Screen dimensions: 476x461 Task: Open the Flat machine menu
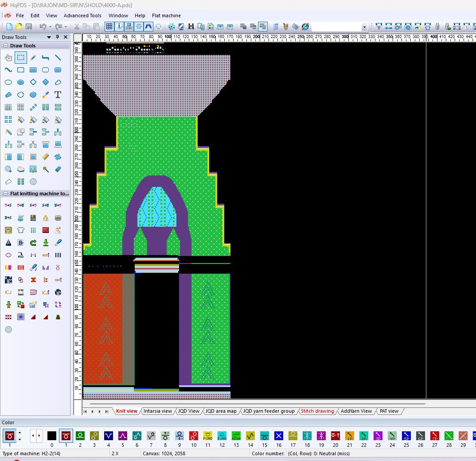[166, 15]
